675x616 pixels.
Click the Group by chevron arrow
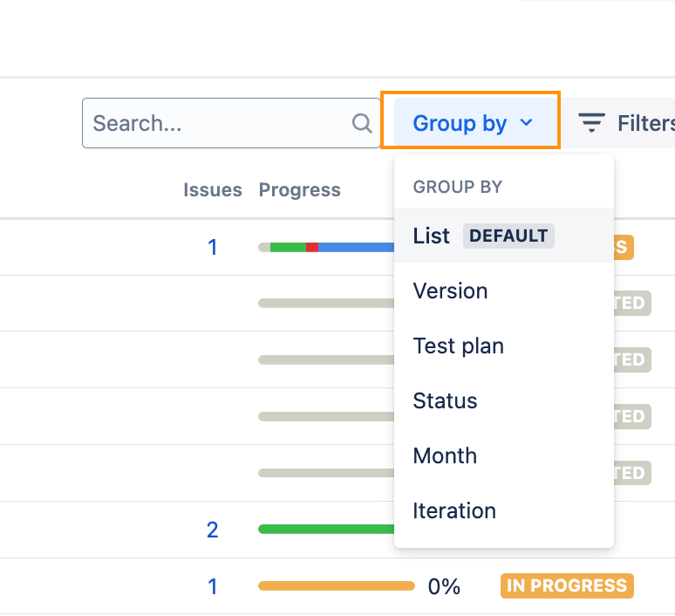526,123
